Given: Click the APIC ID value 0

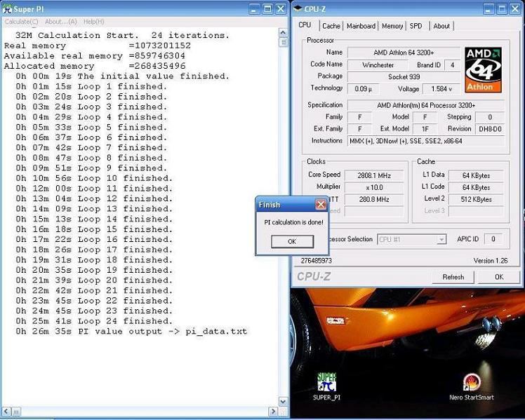Looking at the screenshot, I should [493, 239].
